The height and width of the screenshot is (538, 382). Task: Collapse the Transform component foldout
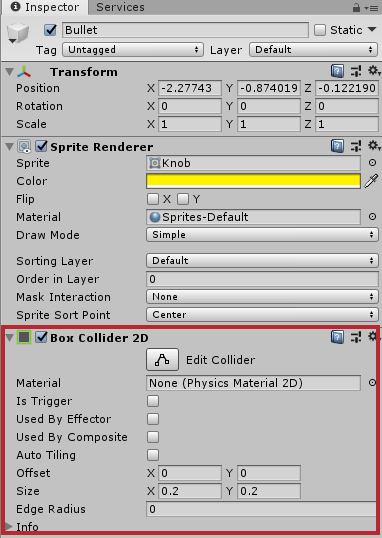(x=10, y=72)
